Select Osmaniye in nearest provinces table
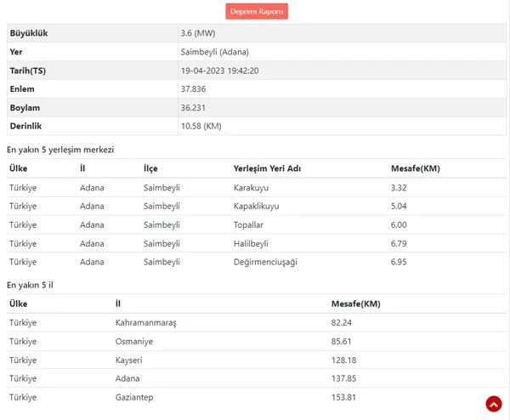The image size is (510, 420). pos(134,342)
